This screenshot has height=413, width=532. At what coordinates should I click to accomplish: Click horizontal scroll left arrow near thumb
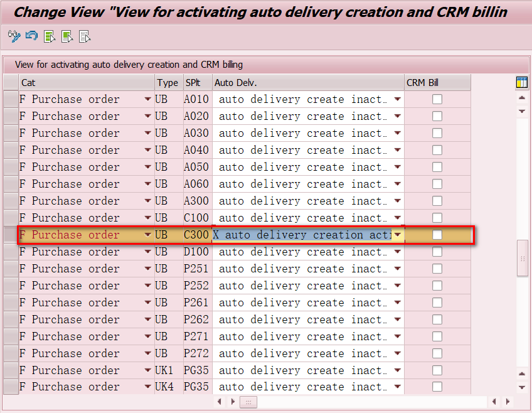tap(220, 402)
